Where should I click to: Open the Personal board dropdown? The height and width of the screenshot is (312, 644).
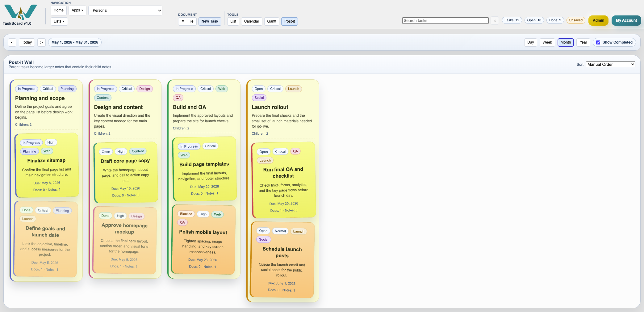click(x=125, y=11)
